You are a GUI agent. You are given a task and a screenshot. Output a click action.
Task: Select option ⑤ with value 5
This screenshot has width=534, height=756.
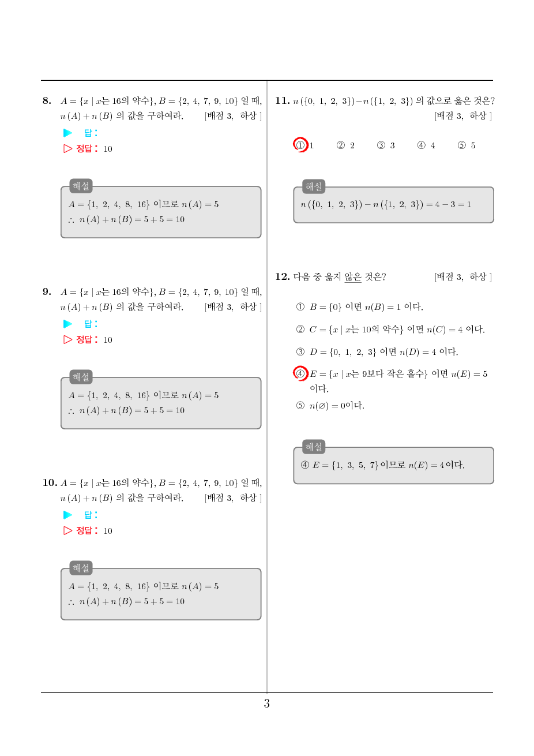[467, 145]
